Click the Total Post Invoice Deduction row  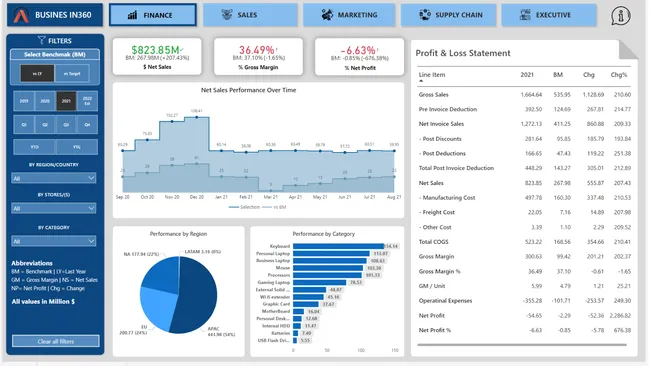tap(524, 168)
